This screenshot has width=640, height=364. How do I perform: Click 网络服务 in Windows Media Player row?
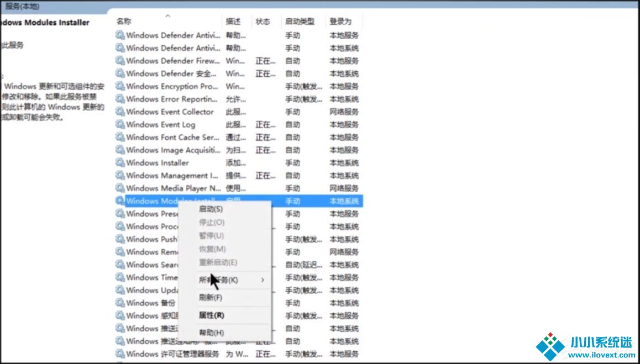[344, 188]
